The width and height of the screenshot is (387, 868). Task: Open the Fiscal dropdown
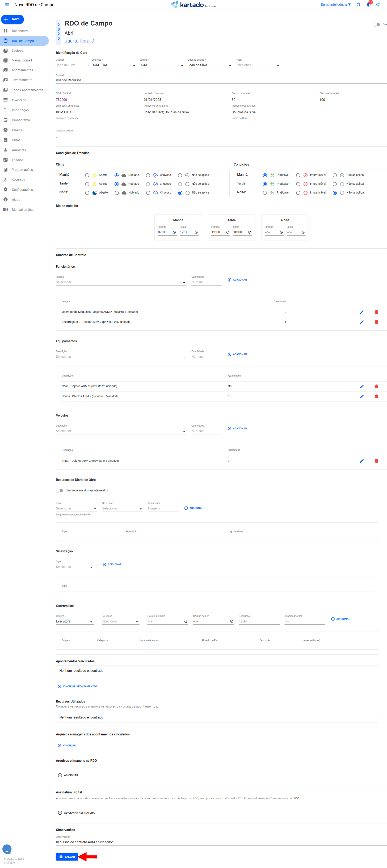tap(257, 65)
